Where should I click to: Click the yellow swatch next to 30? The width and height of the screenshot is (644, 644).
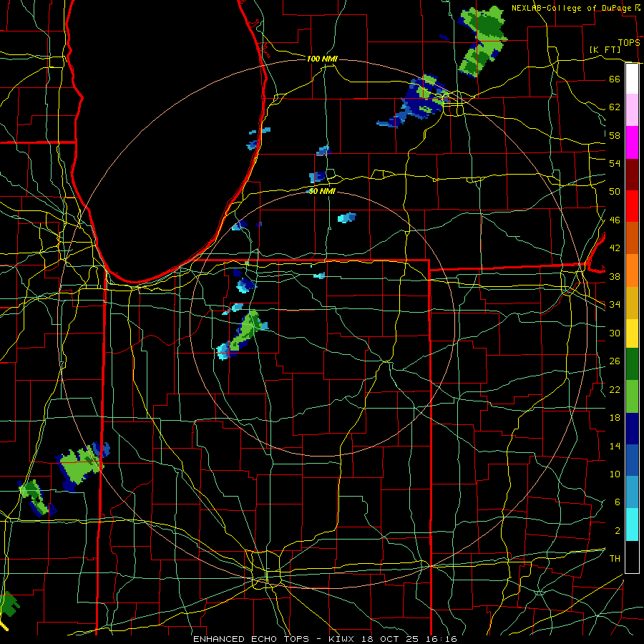[x=632, y=333]
